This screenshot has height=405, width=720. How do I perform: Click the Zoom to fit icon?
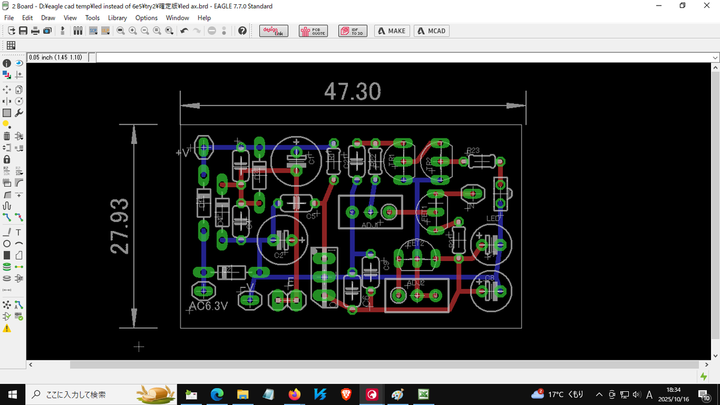click(120, 31)
